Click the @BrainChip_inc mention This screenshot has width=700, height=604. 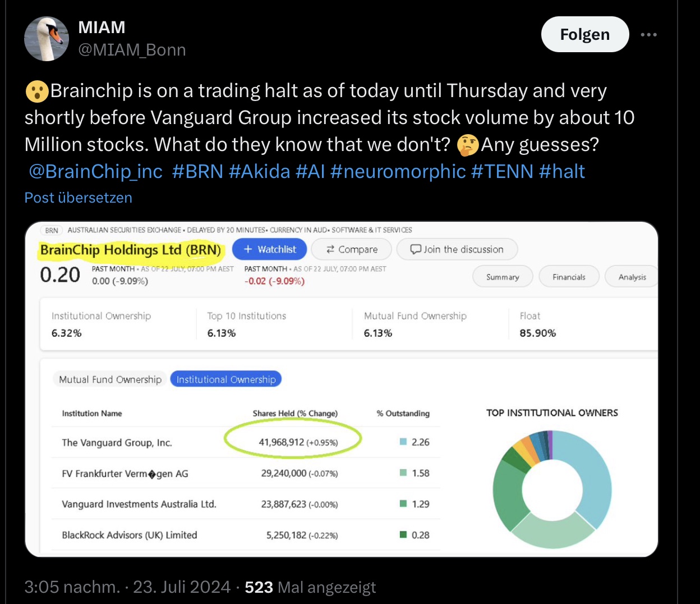point(95,171)
